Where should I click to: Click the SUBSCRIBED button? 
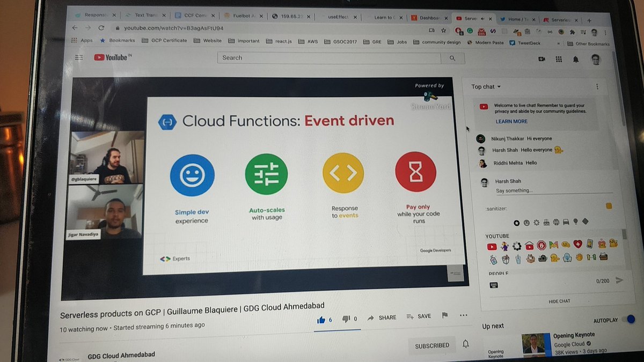pyautogui.click(x=431, y=346)
